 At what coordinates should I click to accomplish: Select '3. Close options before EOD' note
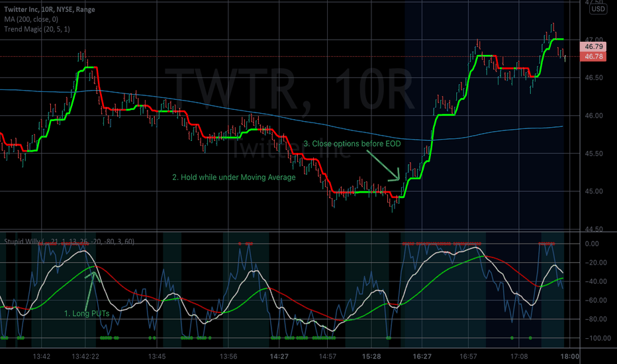(x=352, y=144)
